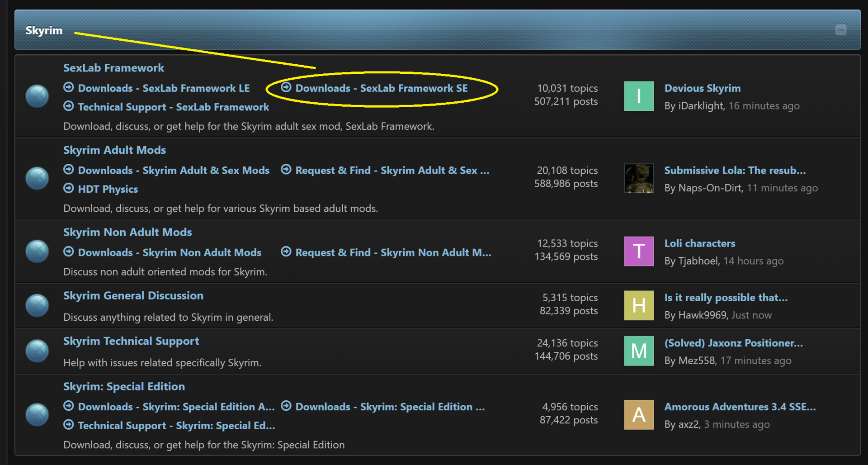Open the HDT Physics subforum
Screen dimensions: 868x465
[x=108, y=190]
